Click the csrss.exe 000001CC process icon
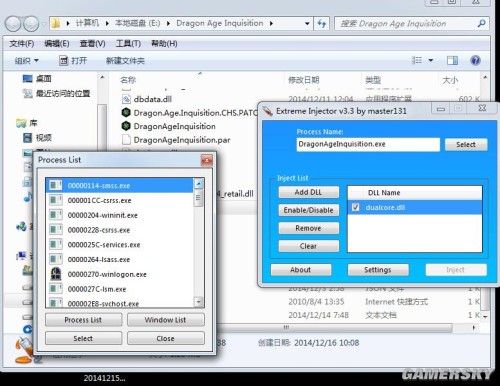The width and height of the screenshot is (500, 386). tap(56, 200)
